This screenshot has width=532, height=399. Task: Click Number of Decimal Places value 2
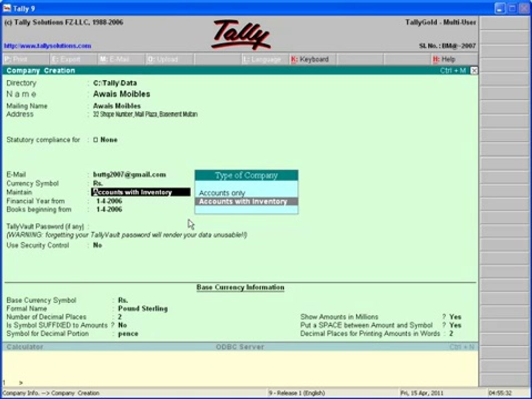(x=120, y=317)
